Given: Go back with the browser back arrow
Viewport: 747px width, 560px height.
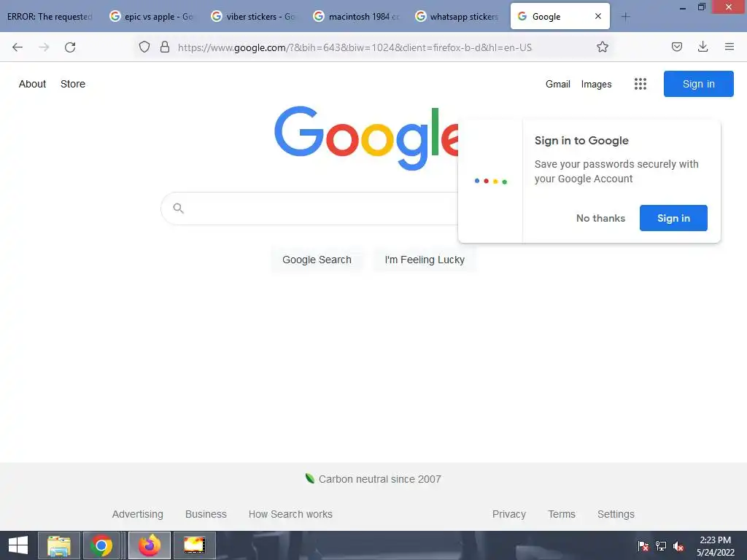Looking at the screenshot, I should pyautogui.click(x=18, y=47).
